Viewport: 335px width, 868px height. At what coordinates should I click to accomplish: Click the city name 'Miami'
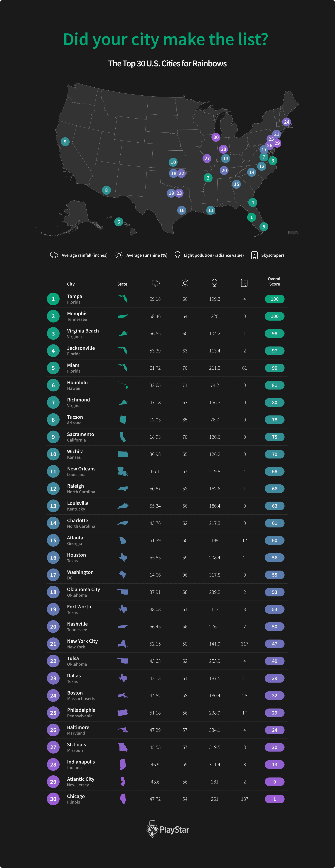[74, 365]
